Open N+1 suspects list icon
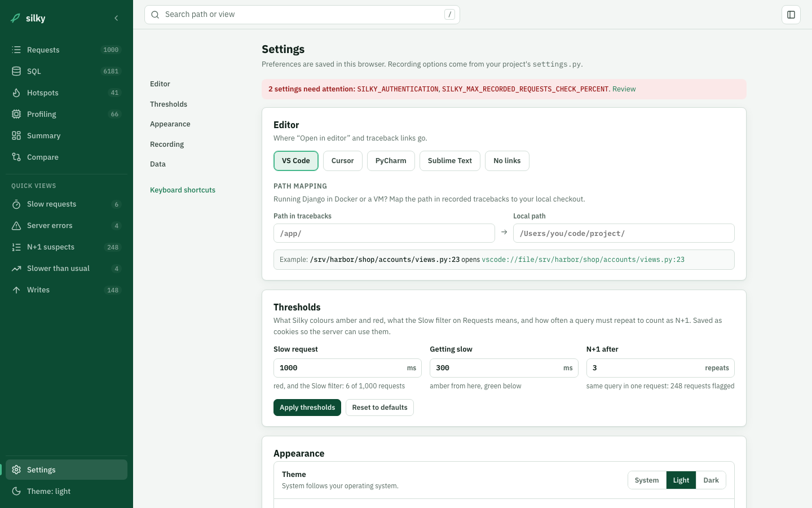Viewport: 812px width, 508px height. coord(16,247)
